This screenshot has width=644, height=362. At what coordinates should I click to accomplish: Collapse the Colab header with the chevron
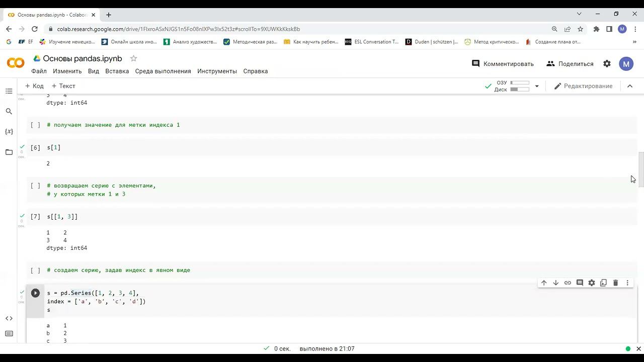(630, 86)
